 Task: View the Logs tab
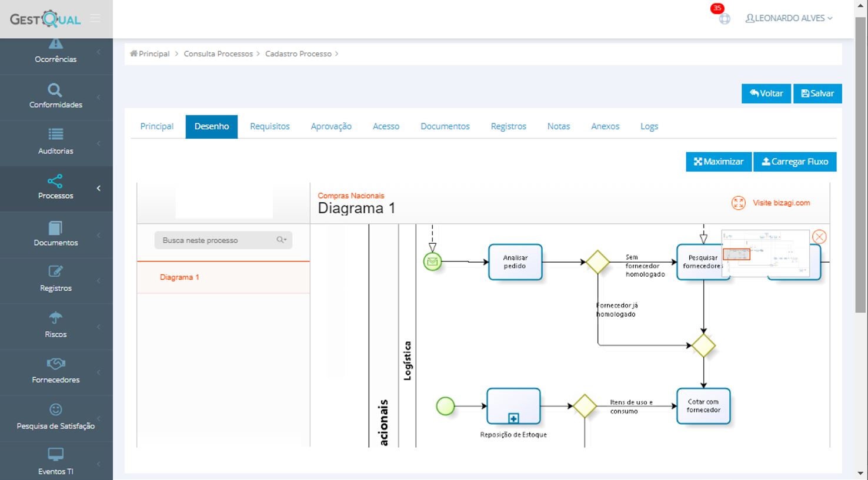649,126
